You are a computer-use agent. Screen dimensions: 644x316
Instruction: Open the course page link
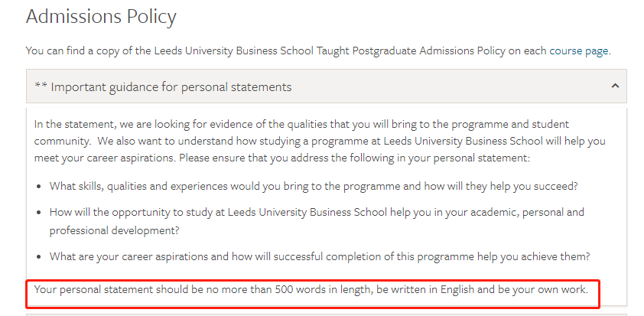pyautogui.click(x=579, y=51)
